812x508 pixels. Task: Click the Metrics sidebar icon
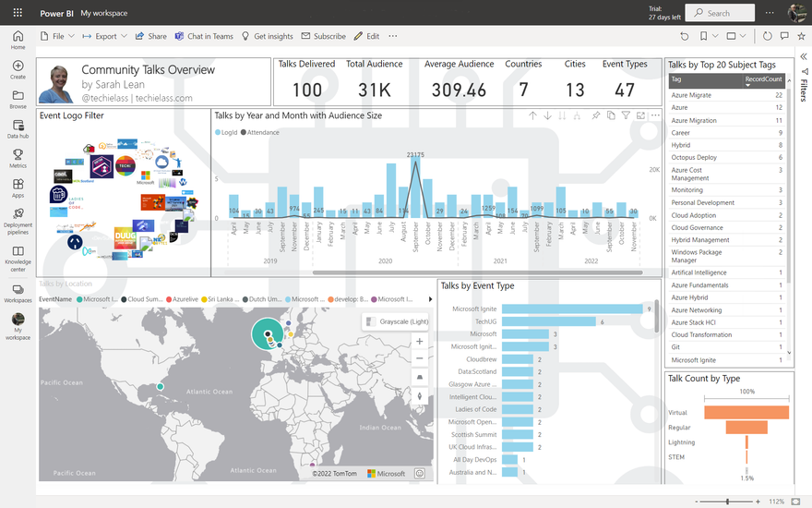18,158
